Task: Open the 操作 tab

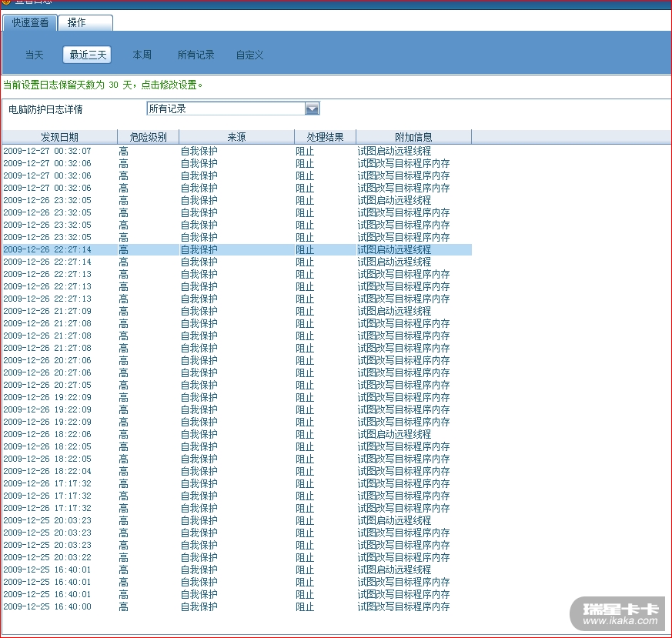Action: pyautogui.click(x=77, y=22)
